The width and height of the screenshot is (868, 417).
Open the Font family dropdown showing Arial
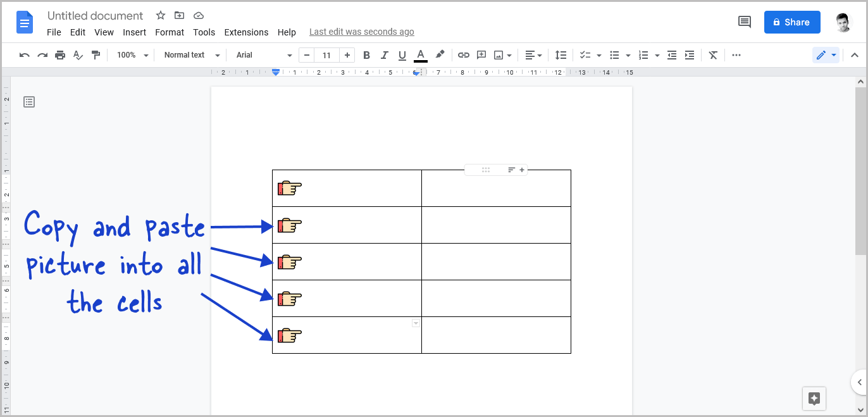point(262,55)
